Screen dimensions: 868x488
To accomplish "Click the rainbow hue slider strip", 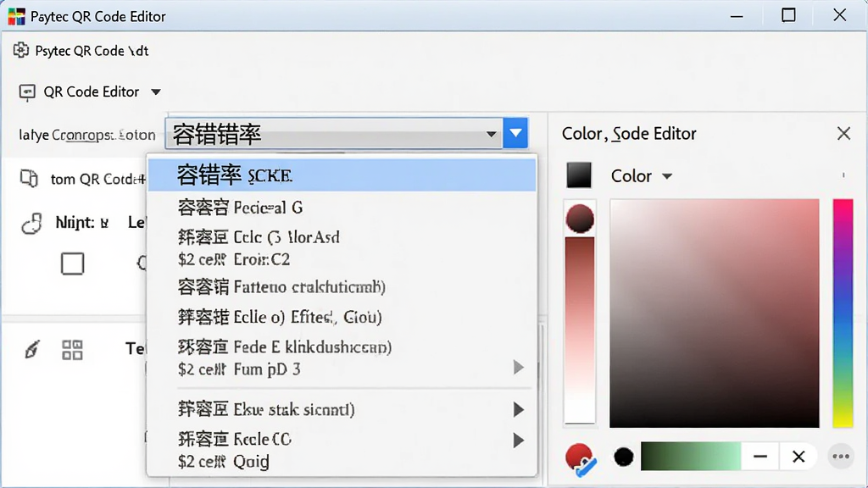I will click(x=843, y=313).
